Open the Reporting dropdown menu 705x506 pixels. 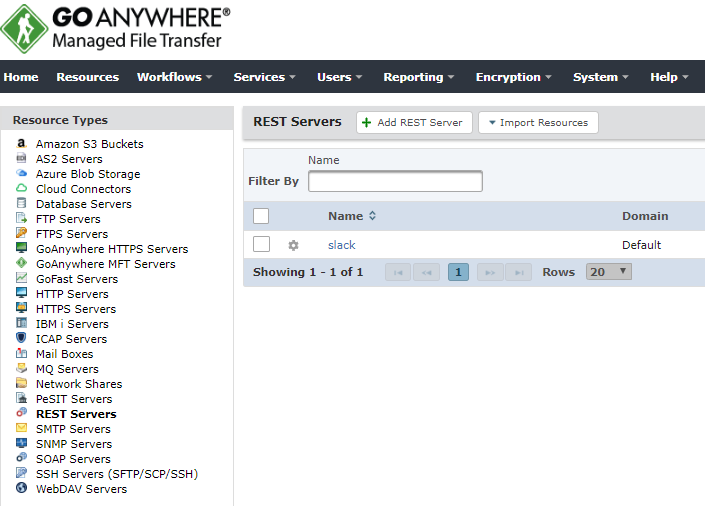click(419, 77)
